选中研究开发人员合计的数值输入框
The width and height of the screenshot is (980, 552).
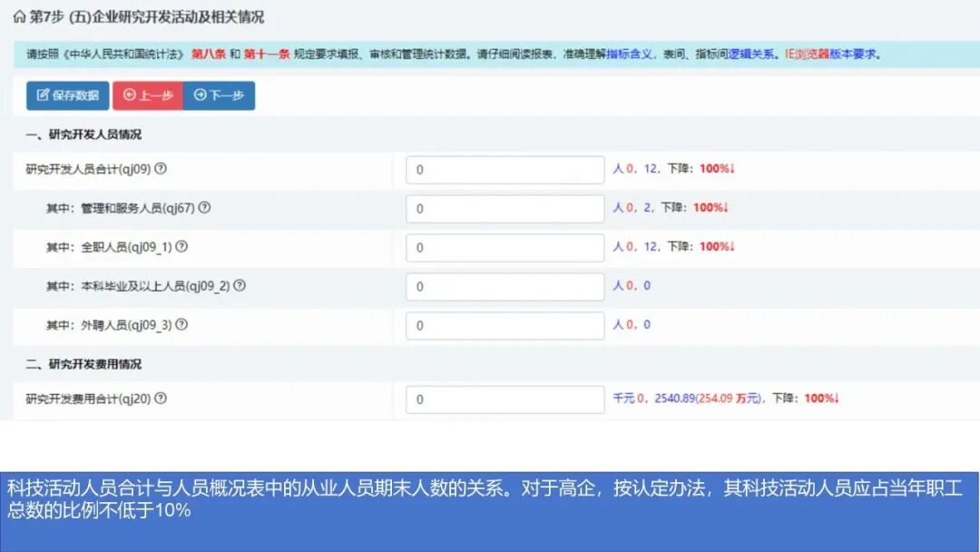click(505, 169)
